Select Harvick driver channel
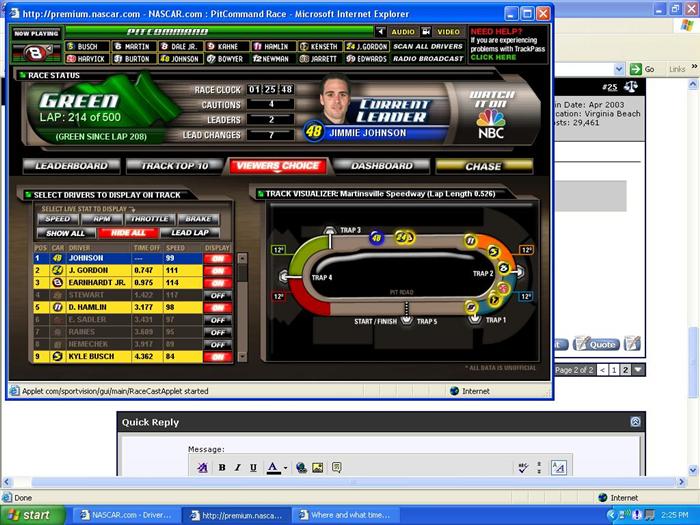The image size is (700, 525). point(88,58)
